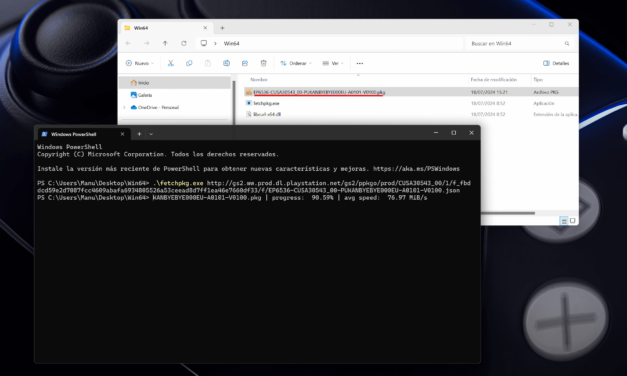Click the Copy icon in Explorer toolbar
This screenshot has height=376, width=627.
(x=189, y=63)
